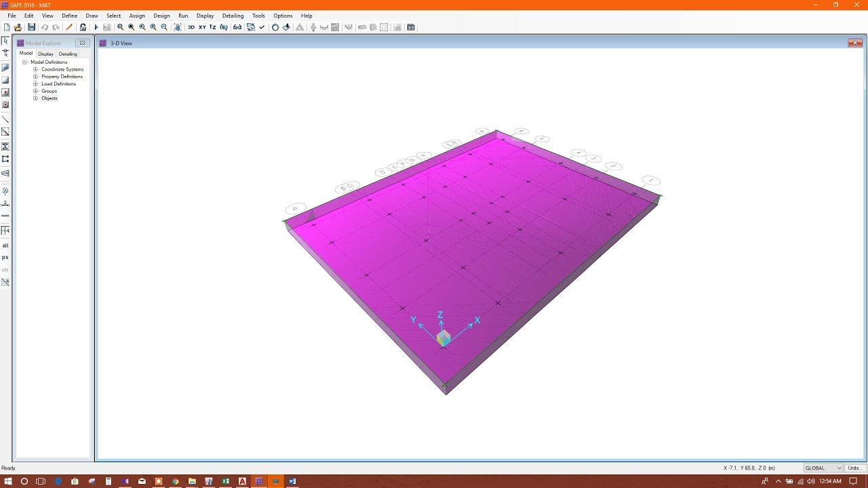Run the Check Model checkmark icon
This screenshot has height=488, width=868.
[x=262, y=27]
